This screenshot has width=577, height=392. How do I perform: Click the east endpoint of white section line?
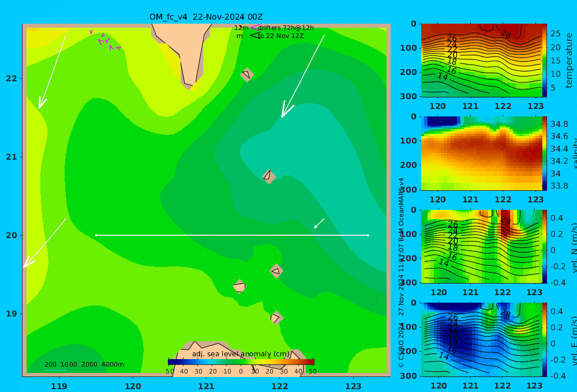(368, 235)
